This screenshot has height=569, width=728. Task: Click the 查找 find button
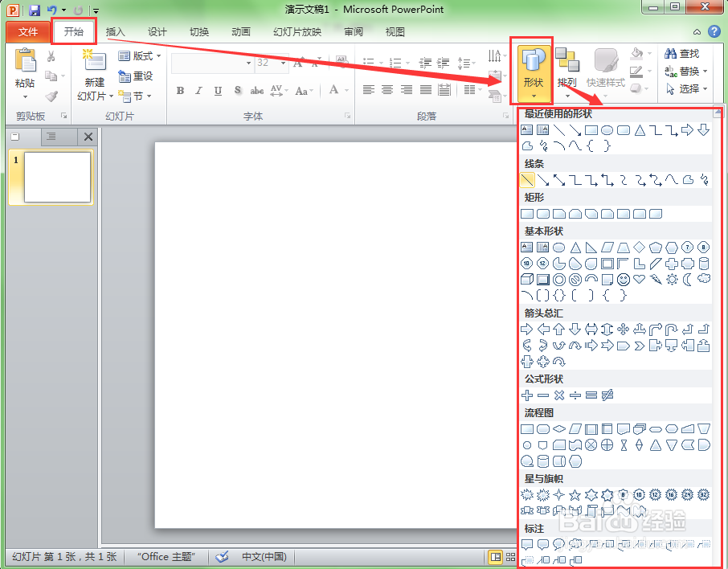pyautogui.click(x=682, y=53)
